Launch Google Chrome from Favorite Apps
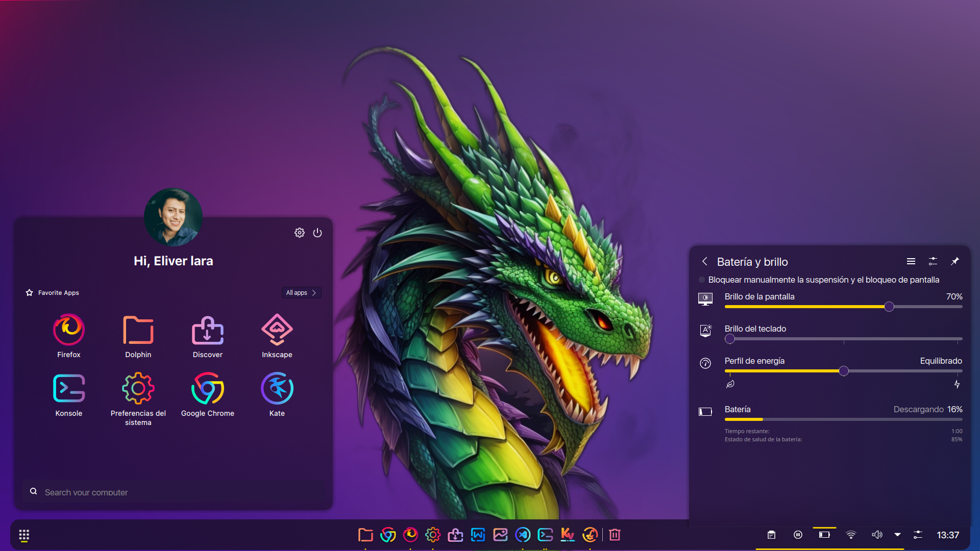The height and width of the screenshot is (551, 980). 208,395
